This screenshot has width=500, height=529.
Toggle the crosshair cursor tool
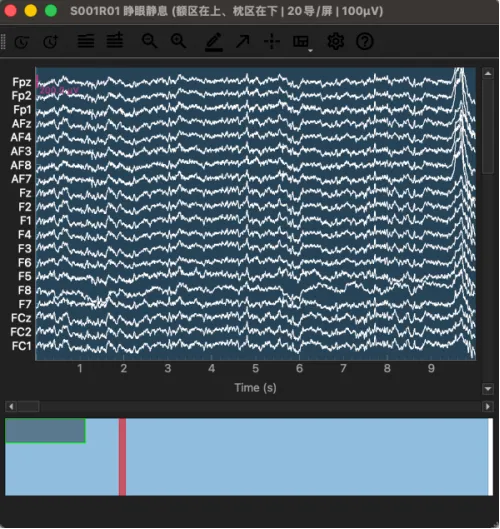[272, 42]
